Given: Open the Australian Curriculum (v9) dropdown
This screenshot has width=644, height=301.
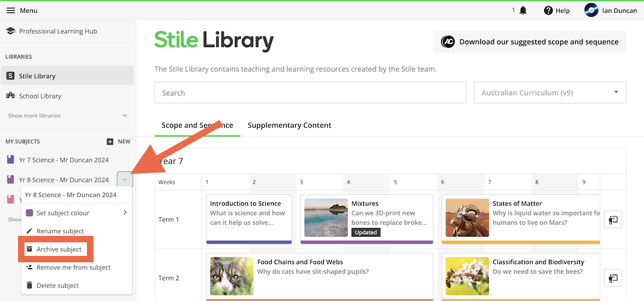Looking at the screenshot, I should [x=550, y=93].
